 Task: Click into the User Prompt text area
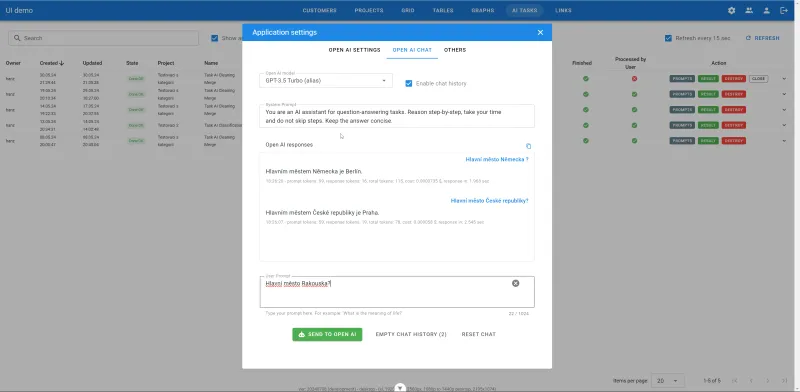(397, 292)
